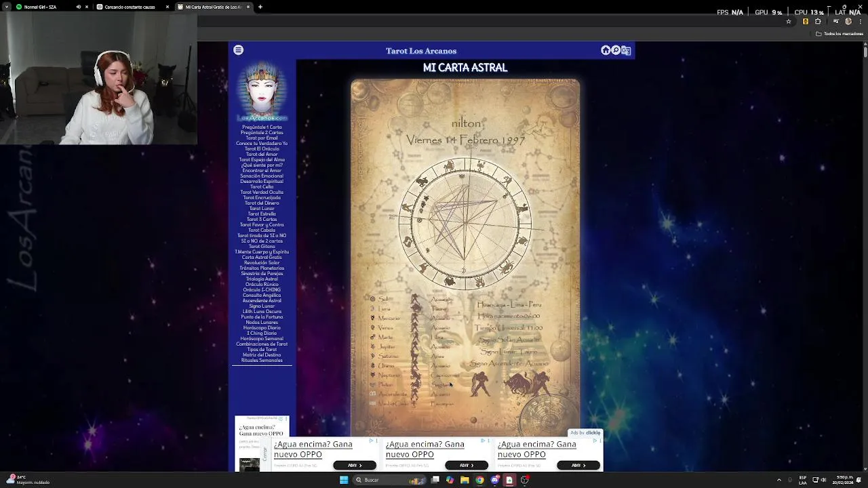Mute the 'Normal Girl - SZA' tab audio icon
Image resolution: width=868 pixels, height=488 pixels.
[78, 7]
